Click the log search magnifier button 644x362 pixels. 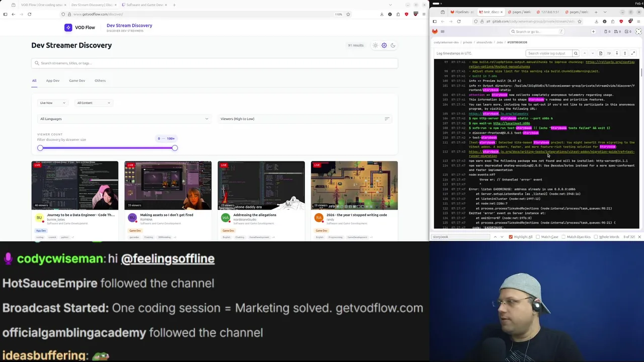576,53
